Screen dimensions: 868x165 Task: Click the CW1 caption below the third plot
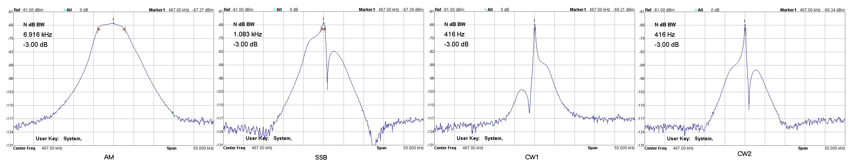coord(532,157)
